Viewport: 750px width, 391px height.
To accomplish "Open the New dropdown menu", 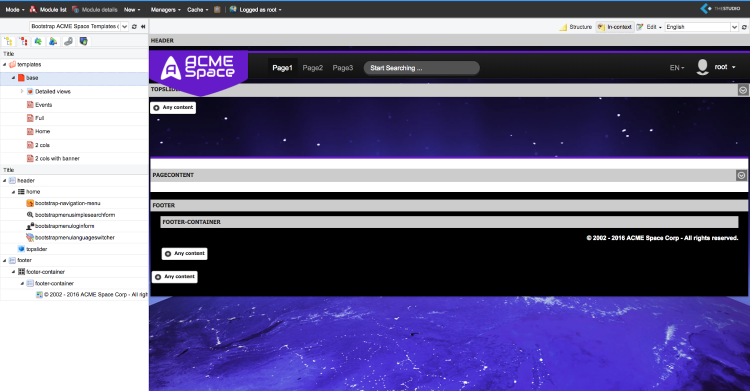I will coord(132,10).
